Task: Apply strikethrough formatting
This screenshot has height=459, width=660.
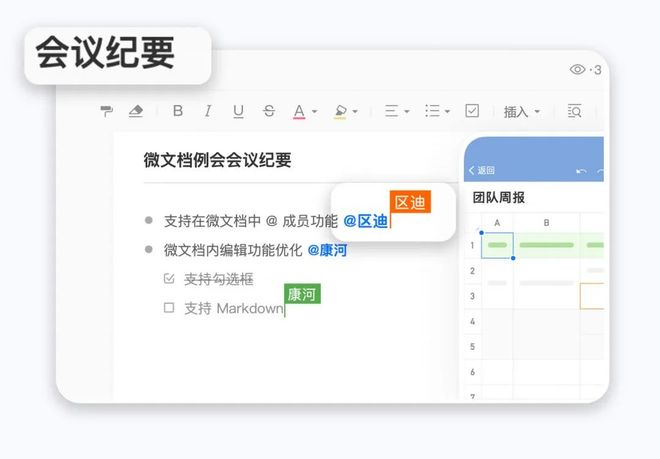Action: click(268, 111)
